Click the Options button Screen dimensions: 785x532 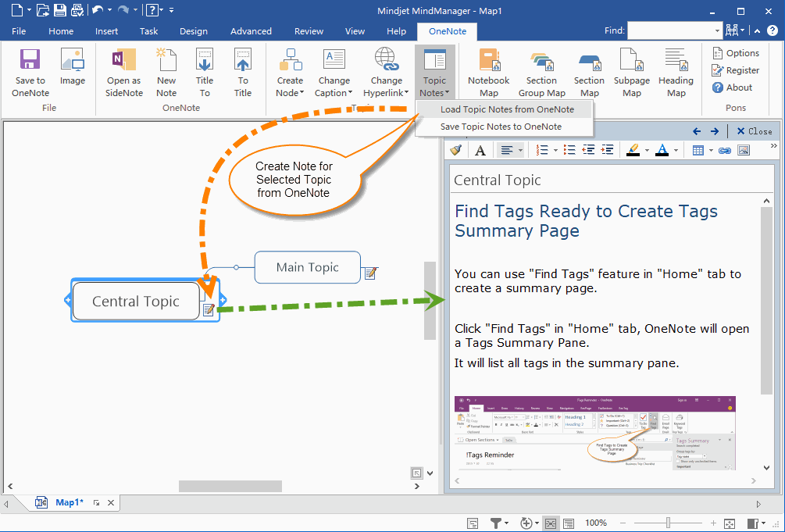point(736,53)
